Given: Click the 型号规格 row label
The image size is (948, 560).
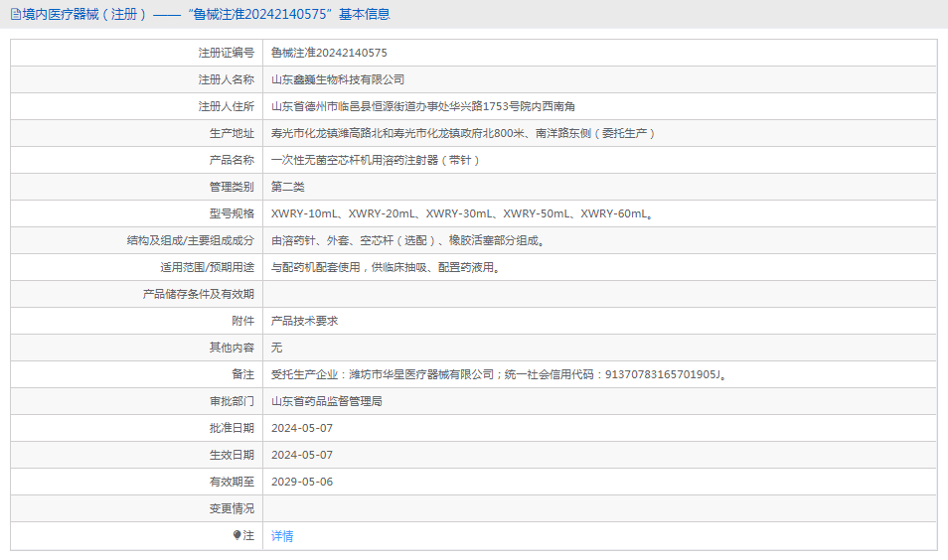Looking at the screenshot, I should [232, 213].
